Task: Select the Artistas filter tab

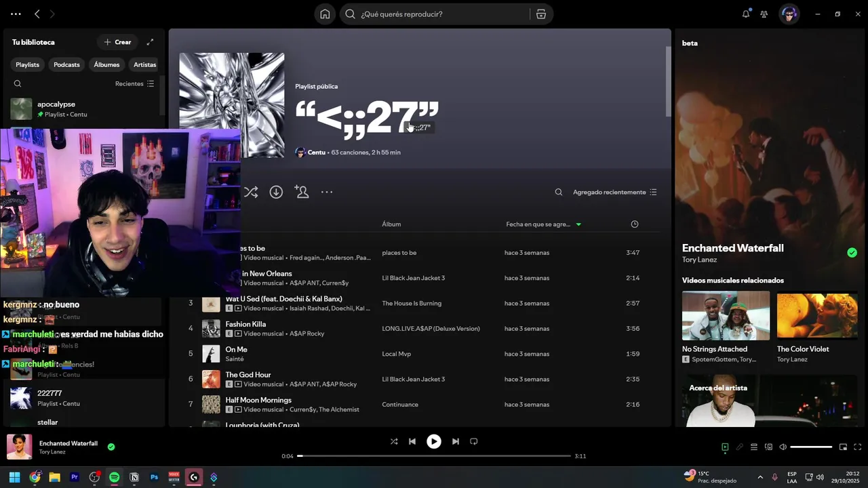Action: [144, 65]
